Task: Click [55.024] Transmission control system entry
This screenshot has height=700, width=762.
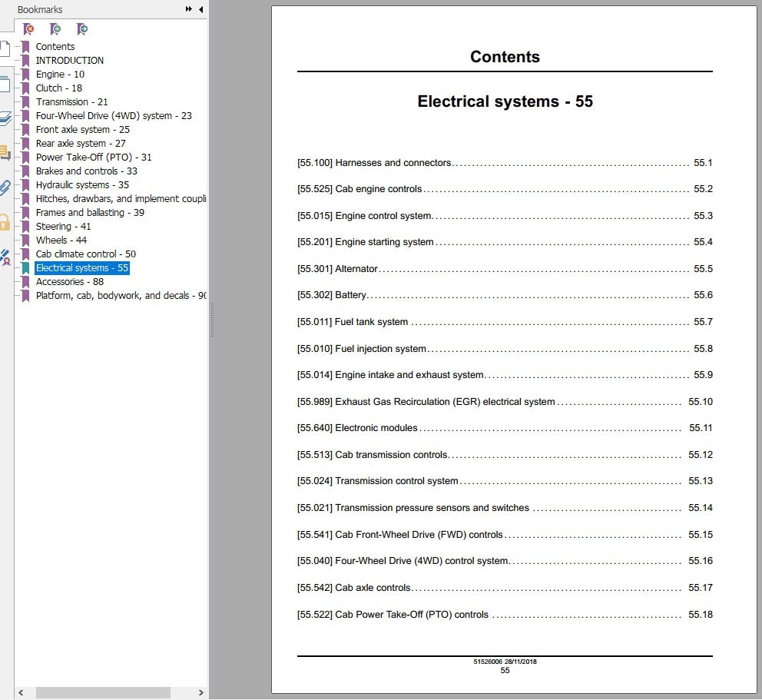Action: pyautogui.click(x=505, y=481)
